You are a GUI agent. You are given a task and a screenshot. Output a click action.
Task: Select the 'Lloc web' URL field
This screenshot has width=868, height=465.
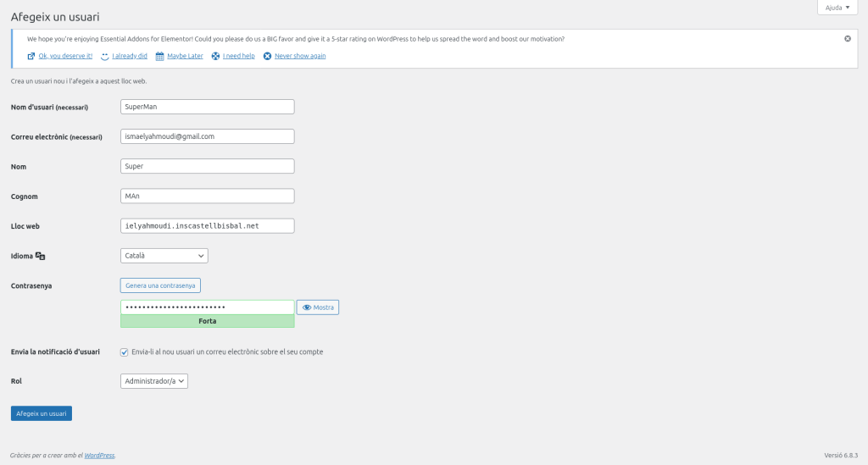pos(208,226)
